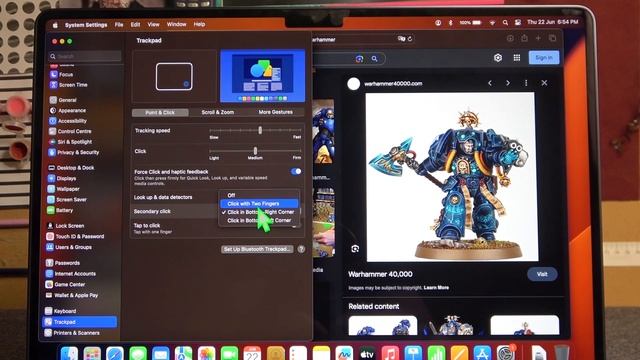Viewport: 640px width, 360px height.
Task: Switch to Point & Click tab
Action: point(160,112)
